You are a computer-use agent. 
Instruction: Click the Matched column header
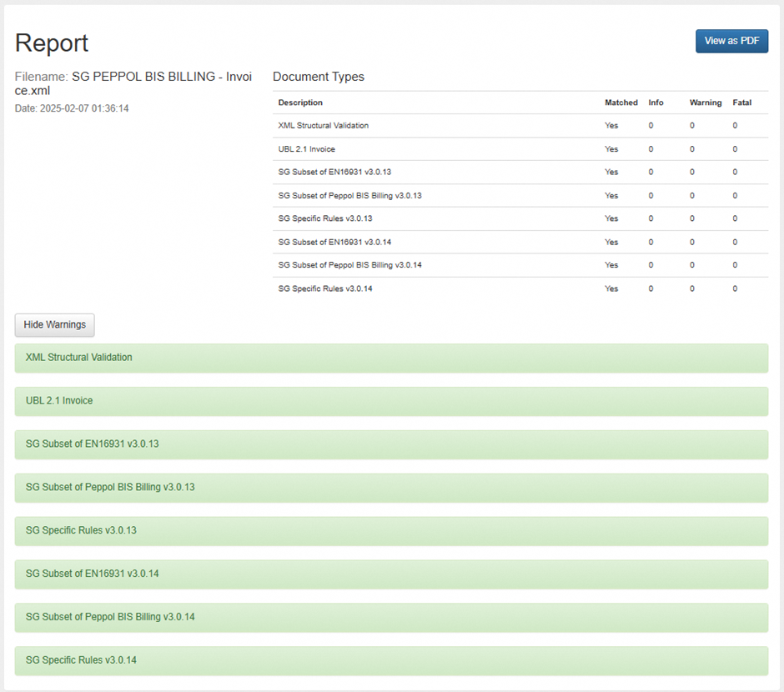621,103
